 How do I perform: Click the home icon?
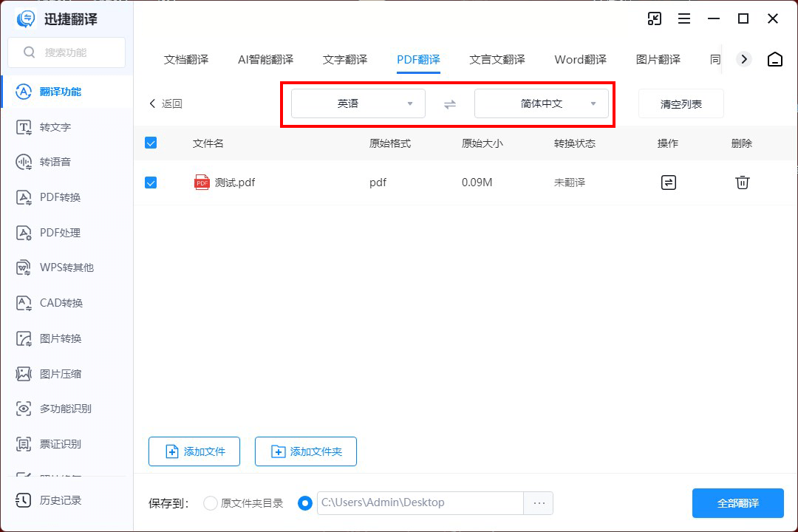pyautogui.click(x=775, y=60)
